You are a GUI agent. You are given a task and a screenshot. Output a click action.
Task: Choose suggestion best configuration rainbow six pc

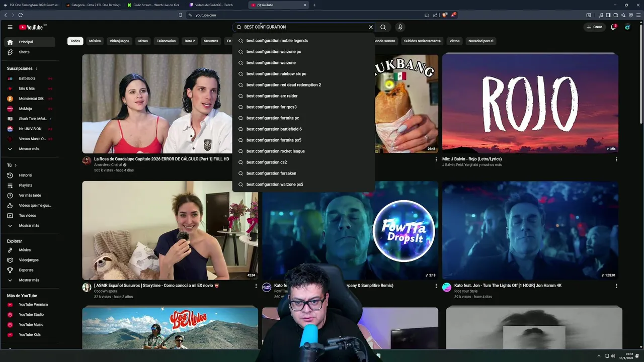click(x=303, y=74)
